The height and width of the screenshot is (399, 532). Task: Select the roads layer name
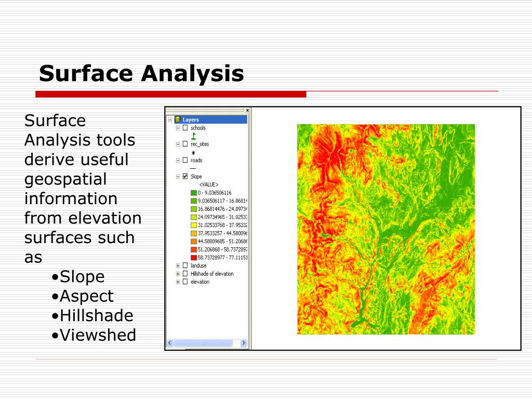196,161
